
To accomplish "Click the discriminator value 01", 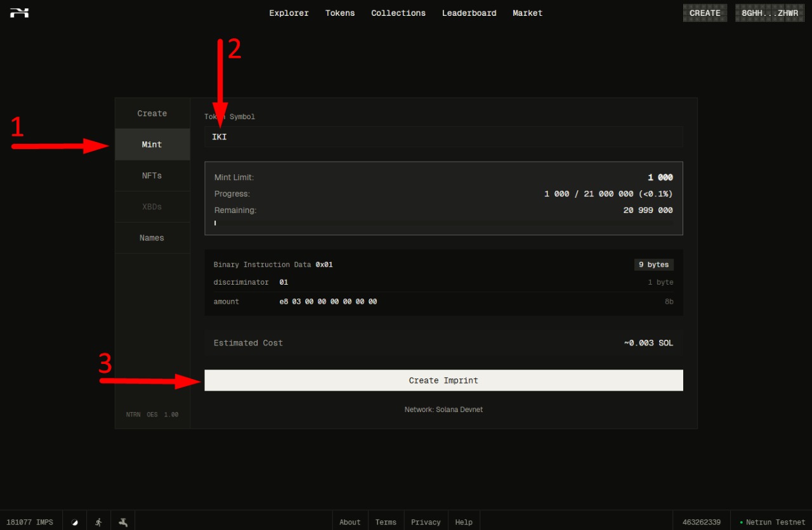I will pyautogui.click(x=284, y=282).
